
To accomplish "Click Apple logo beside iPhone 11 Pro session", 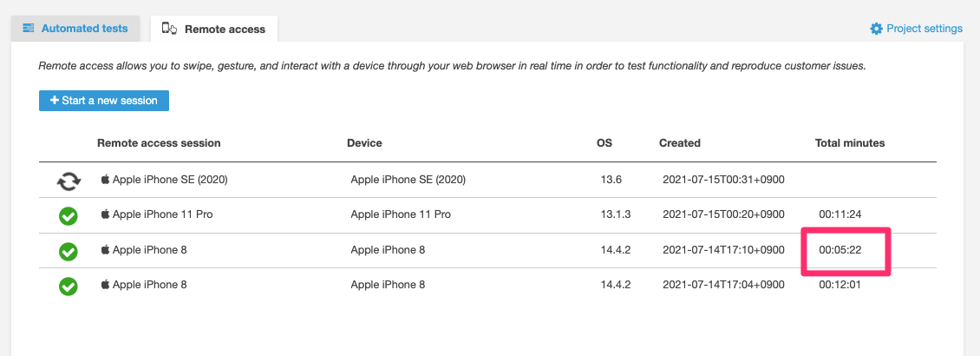I will click(106, 214).
